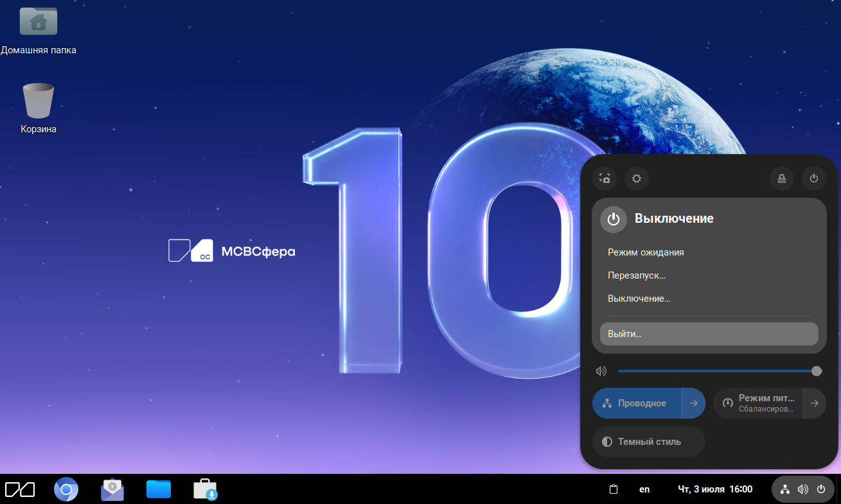Select Режим ожидания from the power menu

tap(646, 252)
